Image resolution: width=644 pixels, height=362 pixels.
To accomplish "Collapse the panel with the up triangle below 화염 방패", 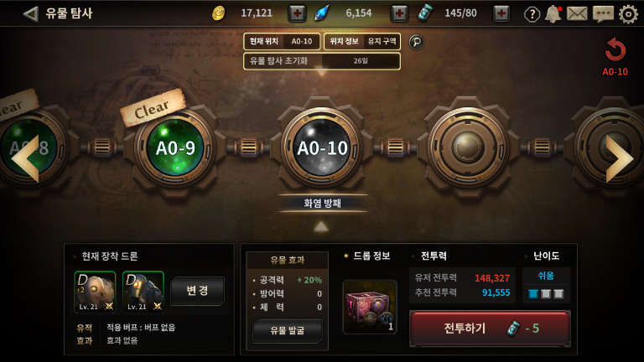I will pos(321,226).
